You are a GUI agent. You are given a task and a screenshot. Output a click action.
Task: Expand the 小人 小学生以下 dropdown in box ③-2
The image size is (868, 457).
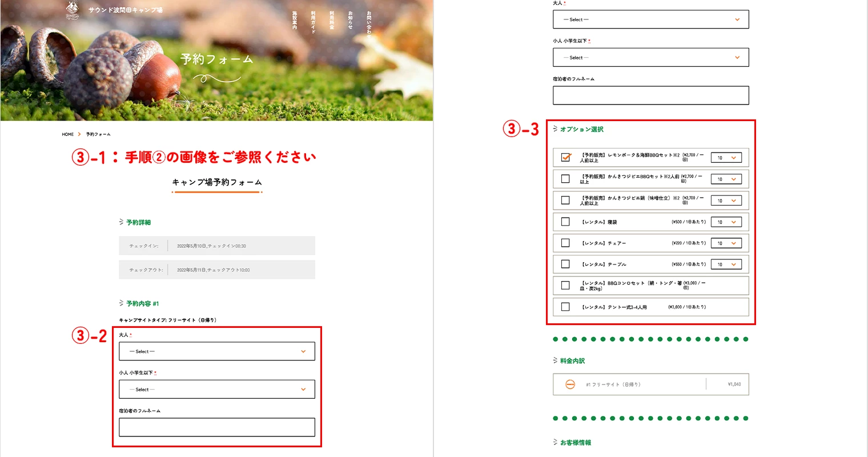tap(217, 390)
